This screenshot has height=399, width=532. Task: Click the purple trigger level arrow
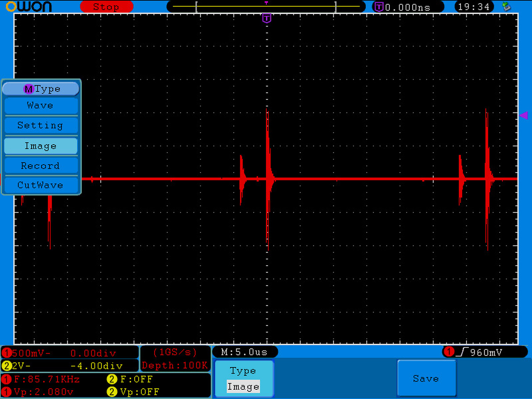523,115
